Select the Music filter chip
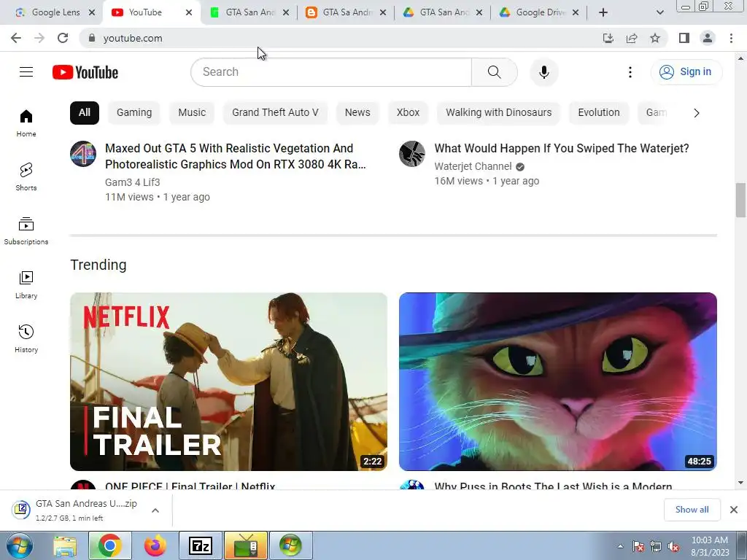This screenshot has height=560, width=747. coord(192,113)
